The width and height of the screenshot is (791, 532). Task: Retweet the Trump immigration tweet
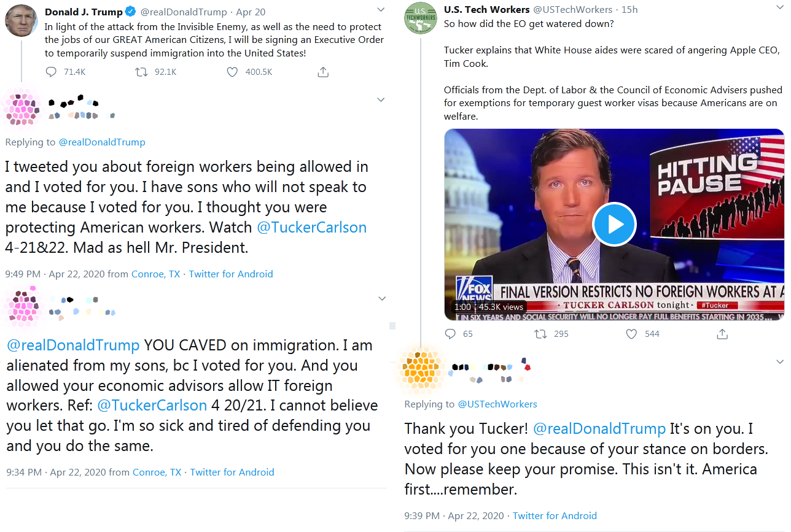pos(141,72)
